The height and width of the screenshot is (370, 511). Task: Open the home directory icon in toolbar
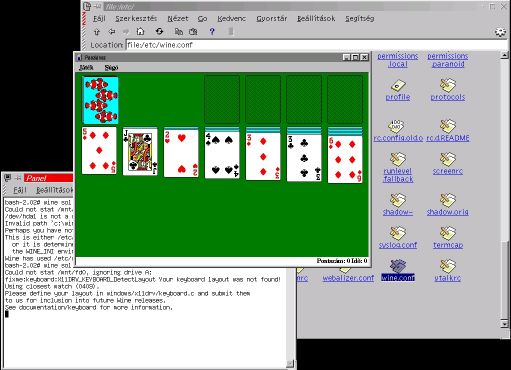click(140, 31)
